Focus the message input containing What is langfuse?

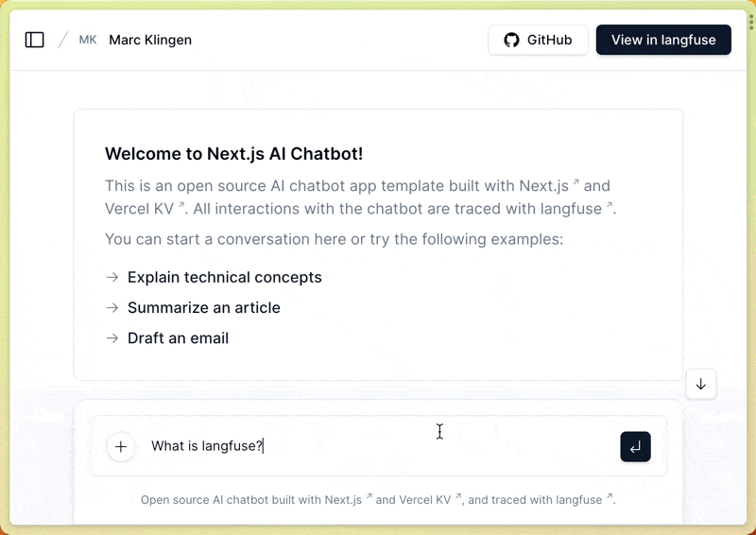[378, 446]
